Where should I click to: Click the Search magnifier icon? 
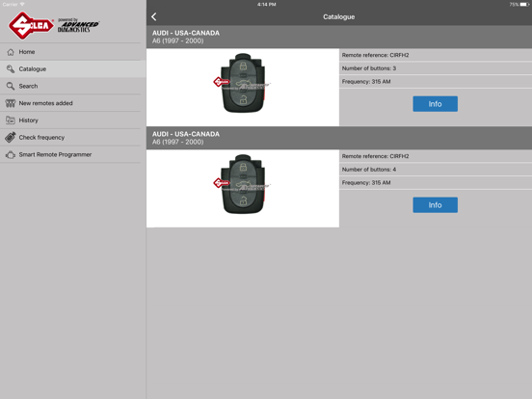tap(11, 86)
